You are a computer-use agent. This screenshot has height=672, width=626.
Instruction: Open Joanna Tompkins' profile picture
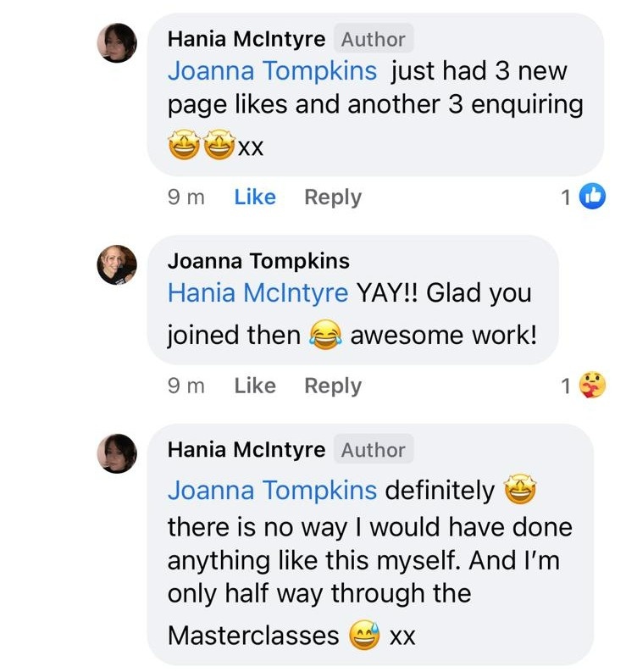(117, 264)
